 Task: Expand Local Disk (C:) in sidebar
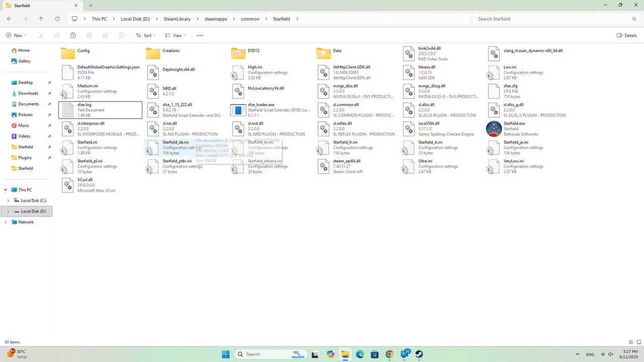coord(8,201)
